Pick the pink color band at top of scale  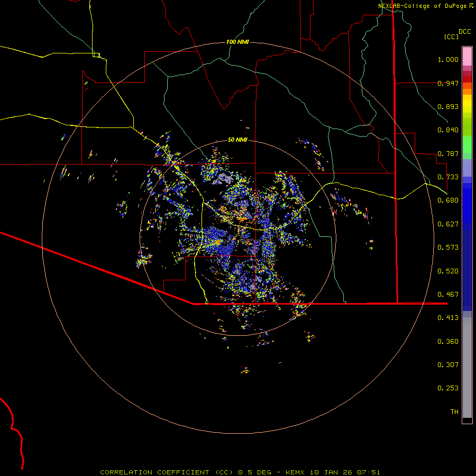(x=467, y=56)
